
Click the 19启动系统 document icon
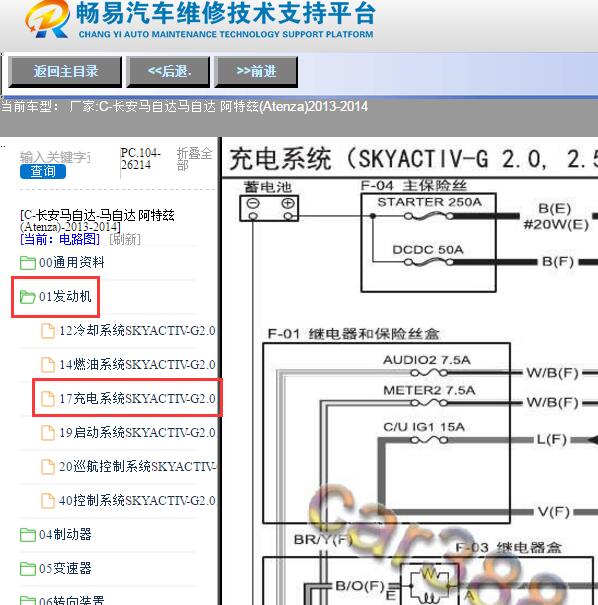[x=48, y=433]
